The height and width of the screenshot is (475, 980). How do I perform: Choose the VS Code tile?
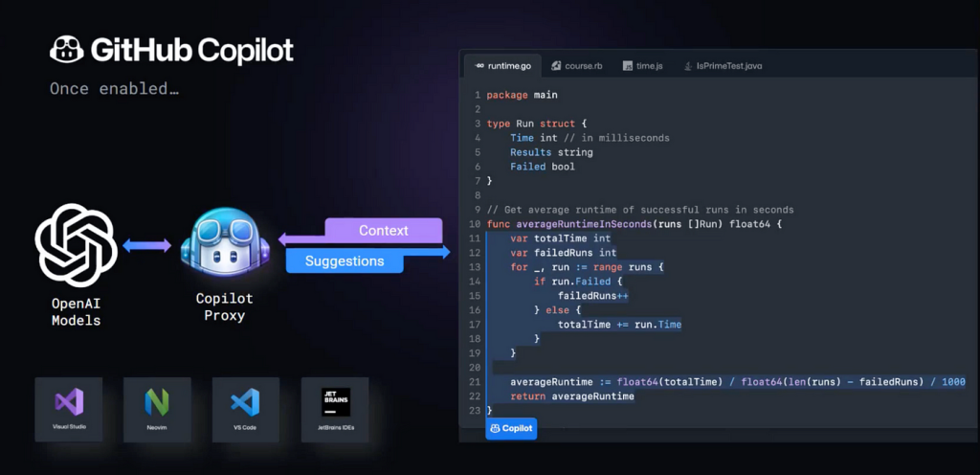[x=246, y=409]
